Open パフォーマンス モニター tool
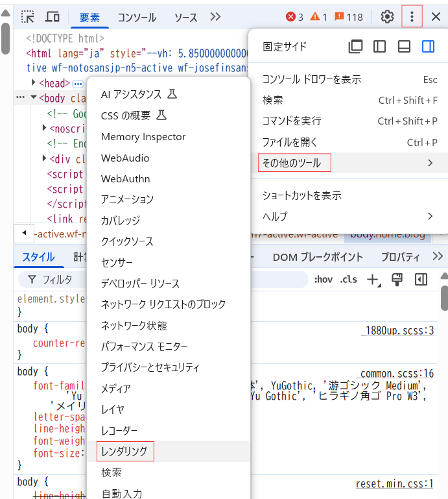This screenshot has width=448, height=499. point(169,347)
